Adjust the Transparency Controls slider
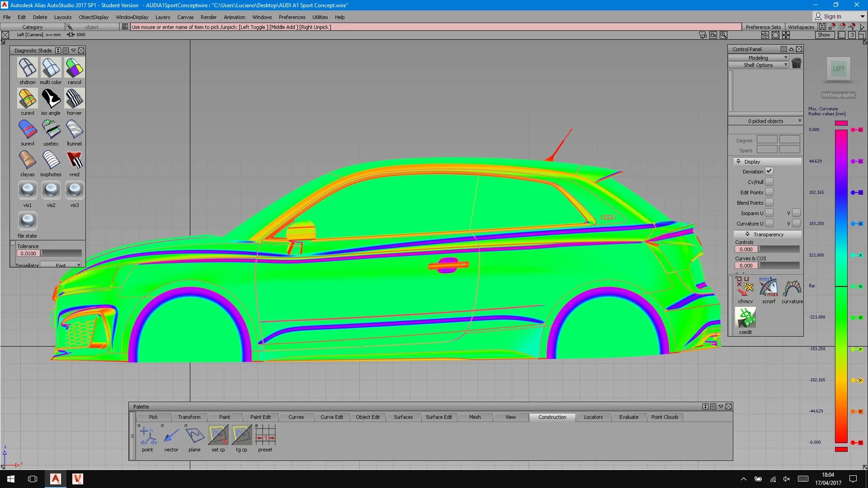This screenshot has width=868, height=488. point(778,249)
